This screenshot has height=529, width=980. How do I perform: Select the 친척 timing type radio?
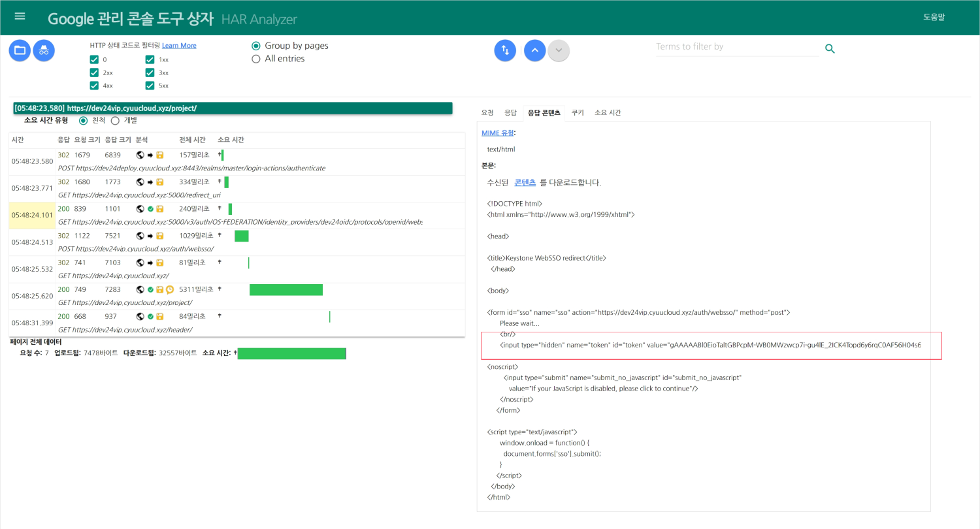[x=83, y=120]
